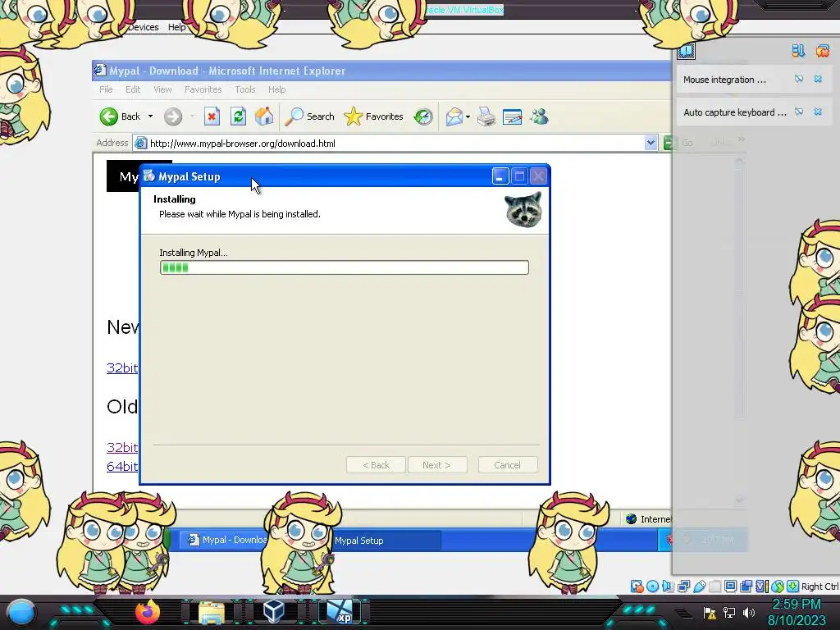The image size is (840, 630).
Task: Open the View menu in Internet Explorer
Action: click(162, 89)
